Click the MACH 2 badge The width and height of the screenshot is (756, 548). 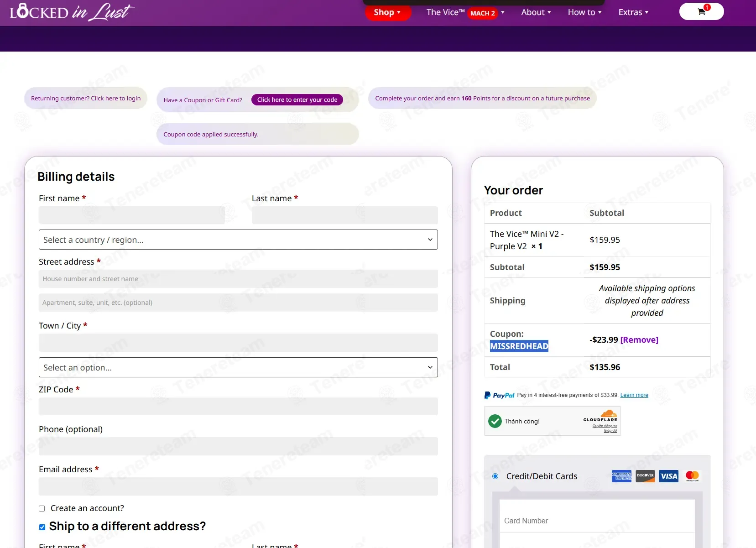tap(482, 13)
